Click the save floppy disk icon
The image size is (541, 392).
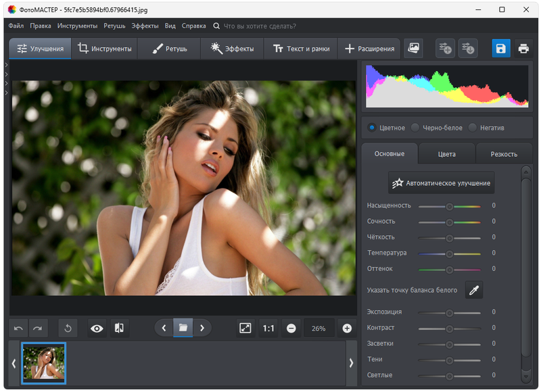click(x=501, y=49)
